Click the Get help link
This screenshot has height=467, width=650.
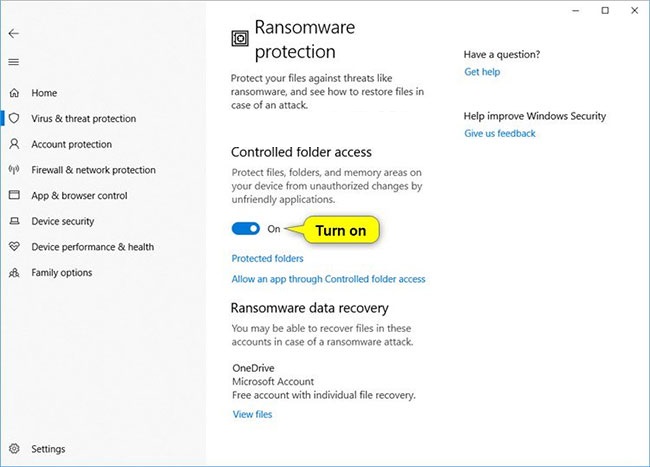coord(481,73)
